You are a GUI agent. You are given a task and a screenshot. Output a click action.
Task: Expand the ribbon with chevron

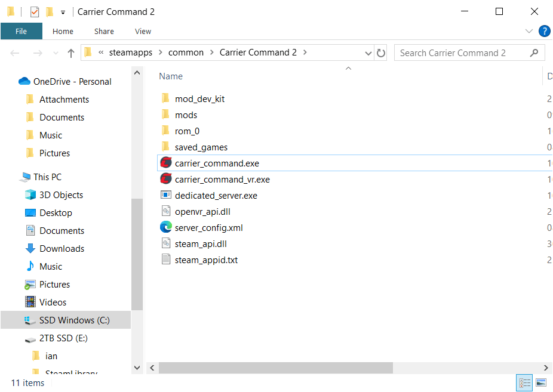coord(529,31)
